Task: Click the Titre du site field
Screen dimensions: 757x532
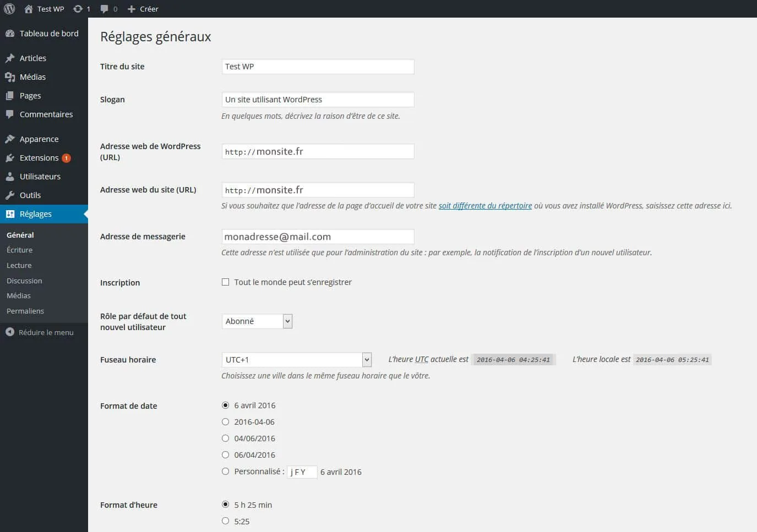Action: 318,67
